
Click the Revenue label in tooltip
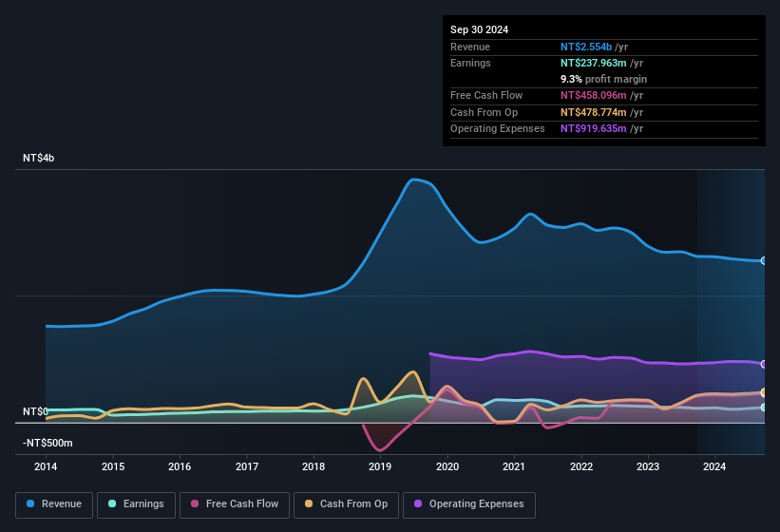pyautogui.click(x=470, y=47)
